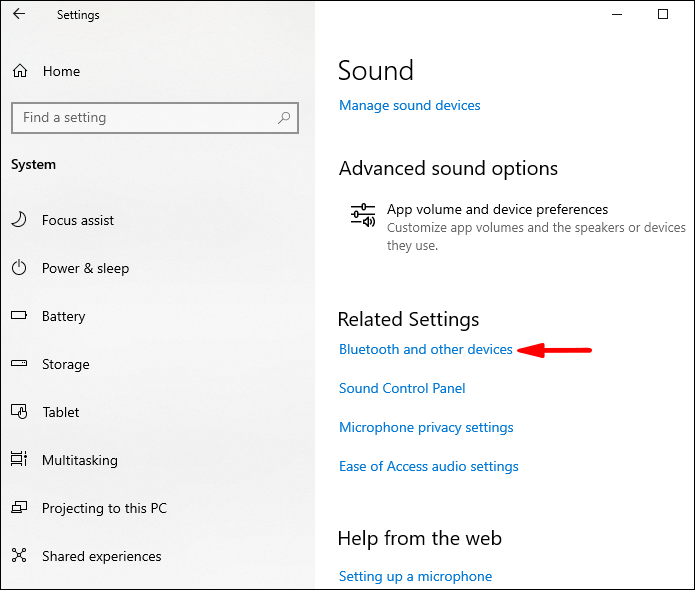Click the back arrow icon
The height and width of the screenshot is (590, 695).
19,15
